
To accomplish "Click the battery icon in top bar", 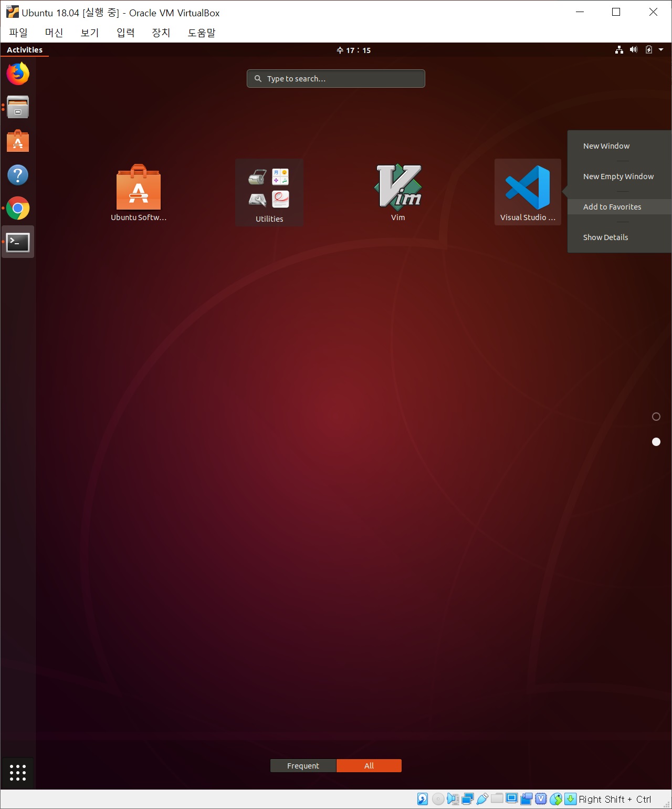I will click(x=649, y=50).
